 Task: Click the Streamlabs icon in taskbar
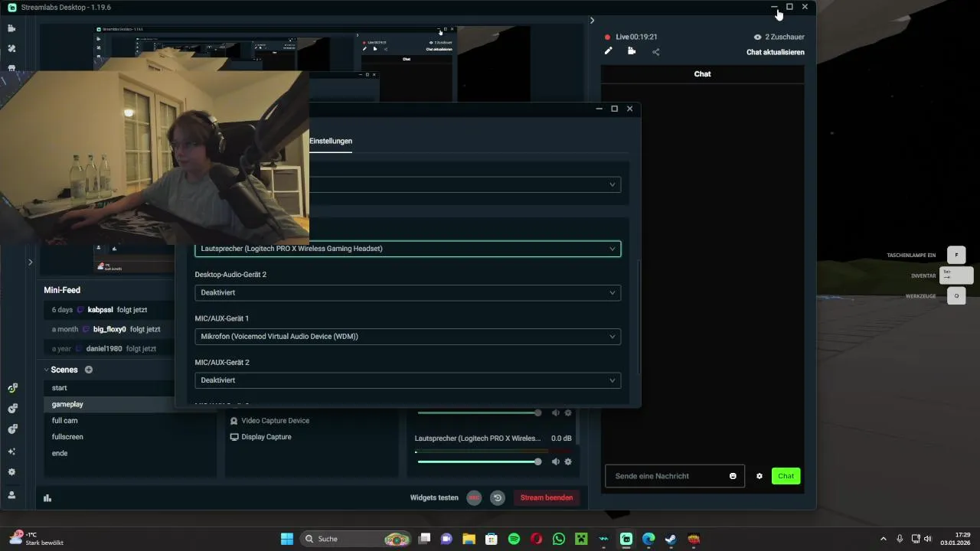pos(626,539)
